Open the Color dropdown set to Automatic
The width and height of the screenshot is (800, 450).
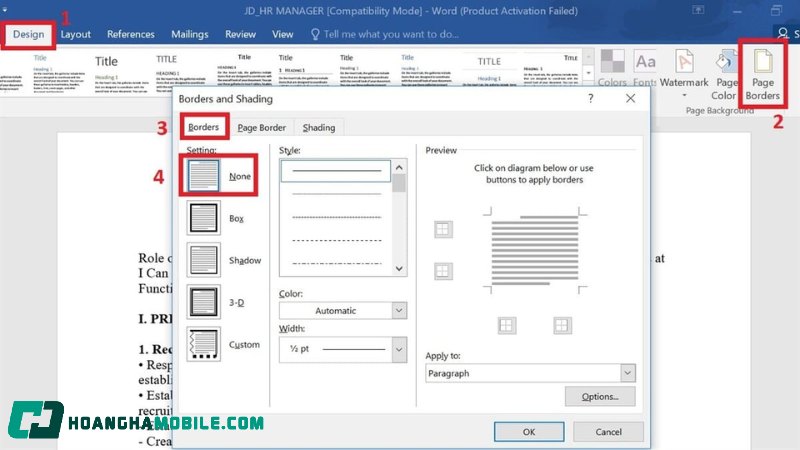[x=342, y=310]
